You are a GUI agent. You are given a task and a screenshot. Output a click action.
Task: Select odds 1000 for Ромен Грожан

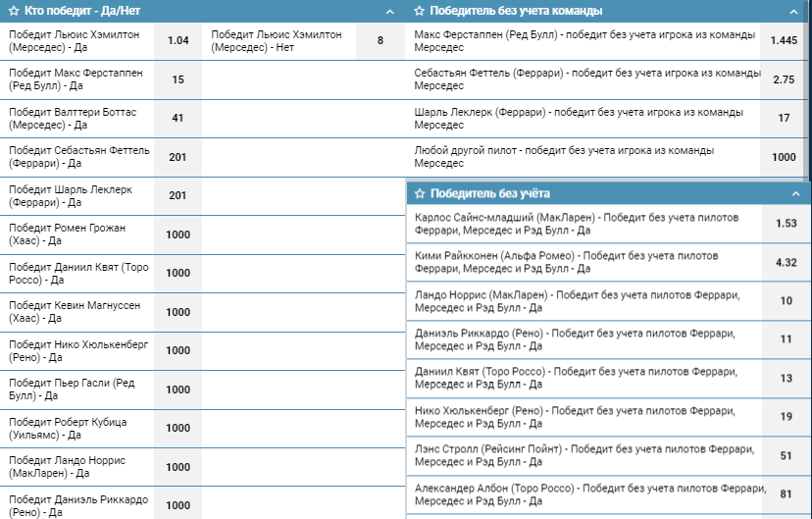coord(178,234)
